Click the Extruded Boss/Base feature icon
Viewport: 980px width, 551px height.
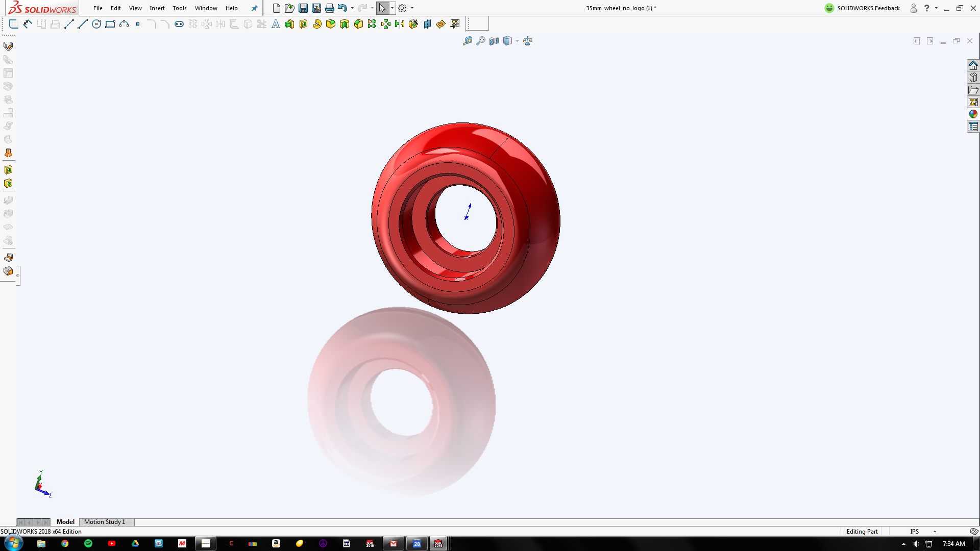289,24
